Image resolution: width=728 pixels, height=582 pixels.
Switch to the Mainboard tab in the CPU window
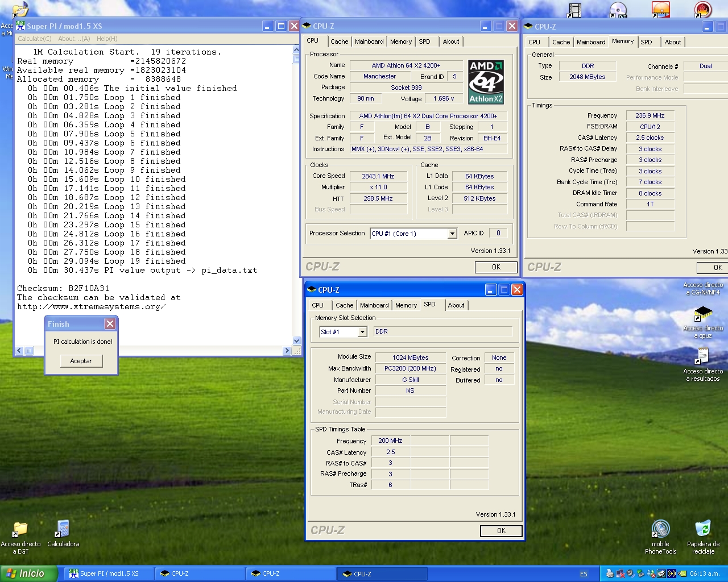pyautogui.click(x=369, y=41)
